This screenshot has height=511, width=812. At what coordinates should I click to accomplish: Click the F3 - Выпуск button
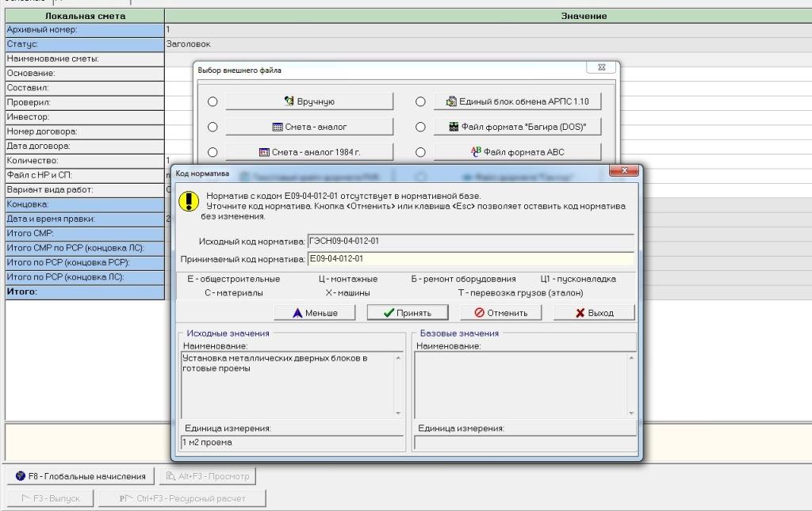point(50,498)
